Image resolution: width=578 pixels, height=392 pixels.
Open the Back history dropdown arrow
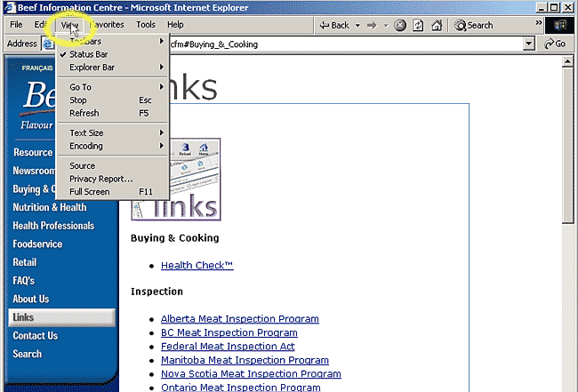click(357, 26)
